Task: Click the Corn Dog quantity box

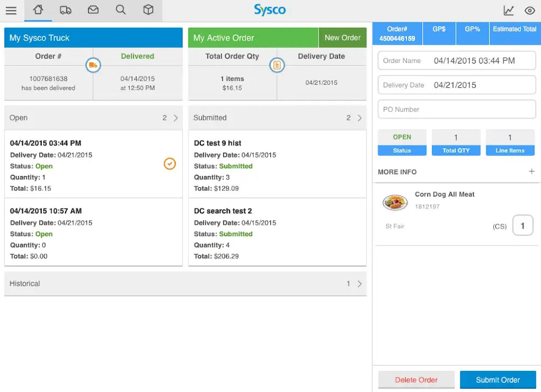Action: (523, 226)
